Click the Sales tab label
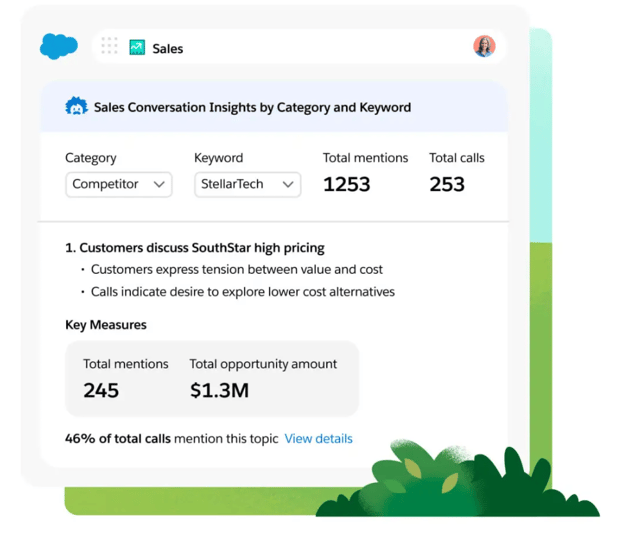The width and height of the screenshot is (624, 545). (167, 48)
